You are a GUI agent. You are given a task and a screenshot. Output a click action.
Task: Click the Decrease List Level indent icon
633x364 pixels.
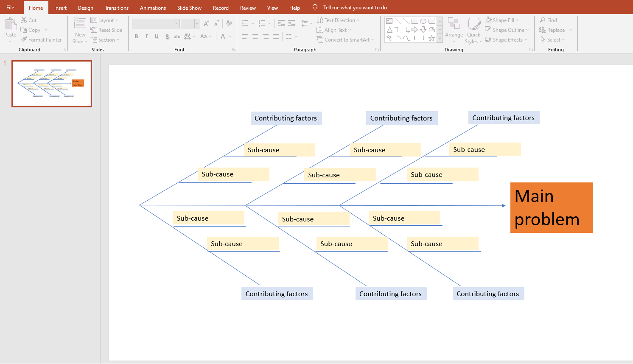click(x=281, y=23)
